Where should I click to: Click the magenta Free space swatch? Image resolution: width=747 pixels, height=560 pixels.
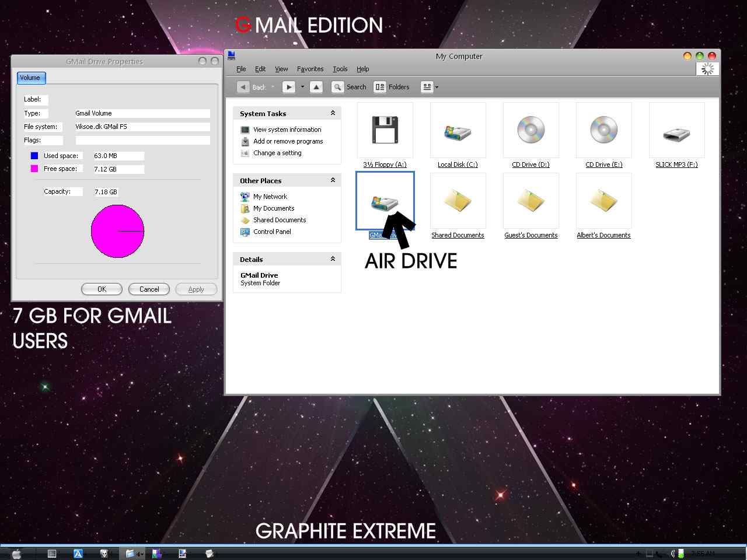click(34, 169)
